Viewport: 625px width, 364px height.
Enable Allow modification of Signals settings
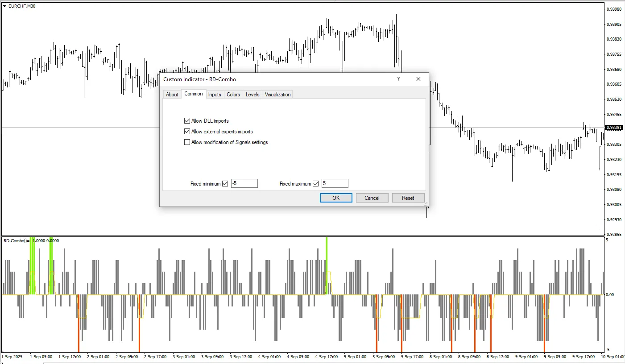187,142
